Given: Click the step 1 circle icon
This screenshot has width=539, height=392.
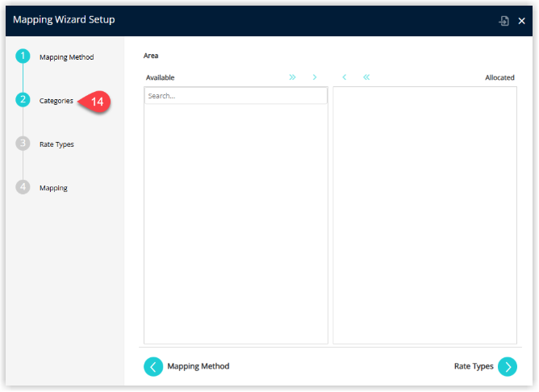Looking at the screenshot, I should pos(23,56).
